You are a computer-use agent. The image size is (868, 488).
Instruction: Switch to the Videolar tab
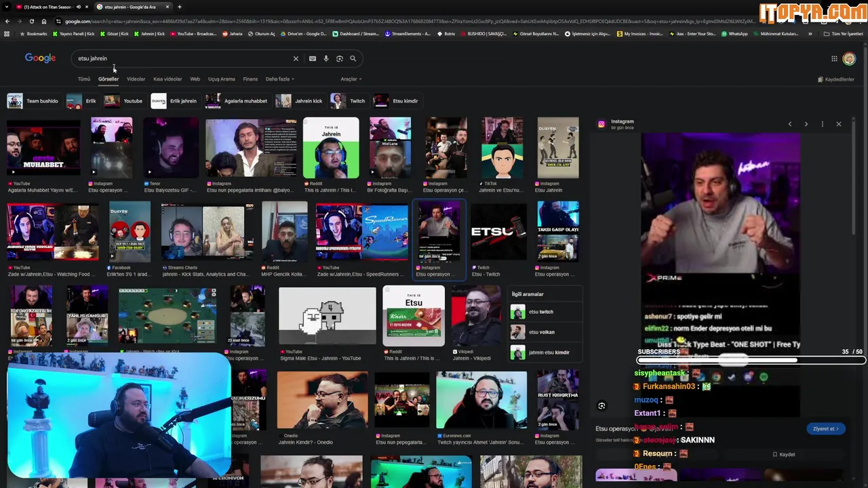pos(136,79)
